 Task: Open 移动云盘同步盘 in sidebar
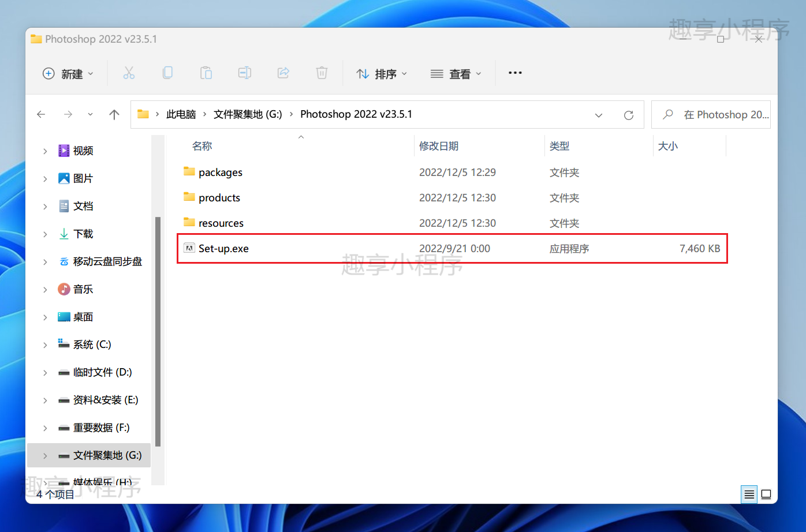coord(107,261)
